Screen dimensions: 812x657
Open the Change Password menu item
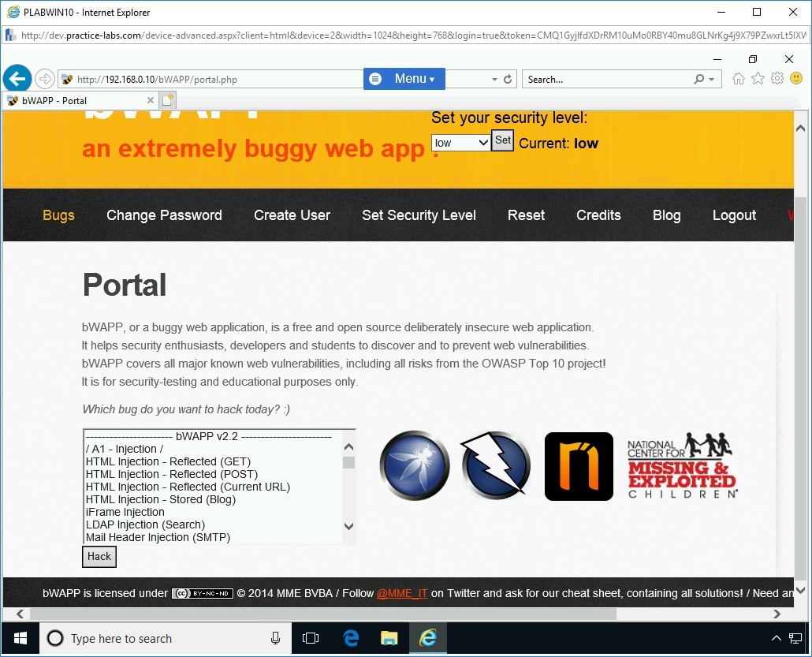coord(164,215)
